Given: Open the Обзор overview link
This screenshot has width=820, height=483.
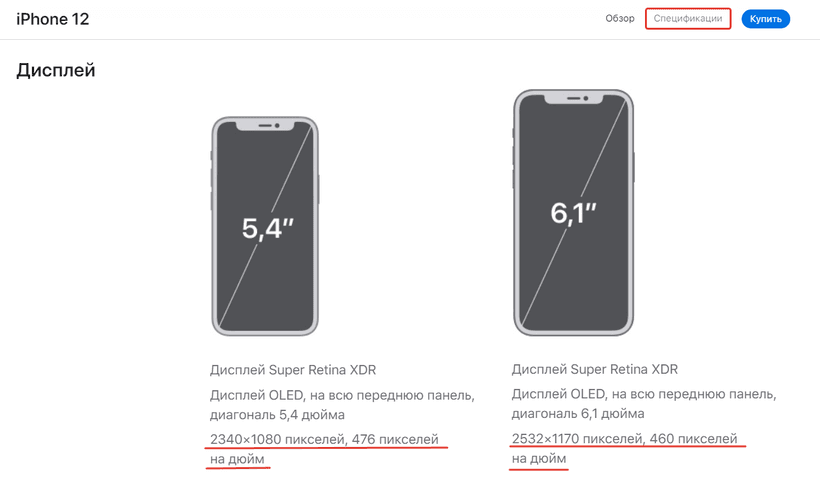Looking at the screenshot, I should [x=620, y=19].
